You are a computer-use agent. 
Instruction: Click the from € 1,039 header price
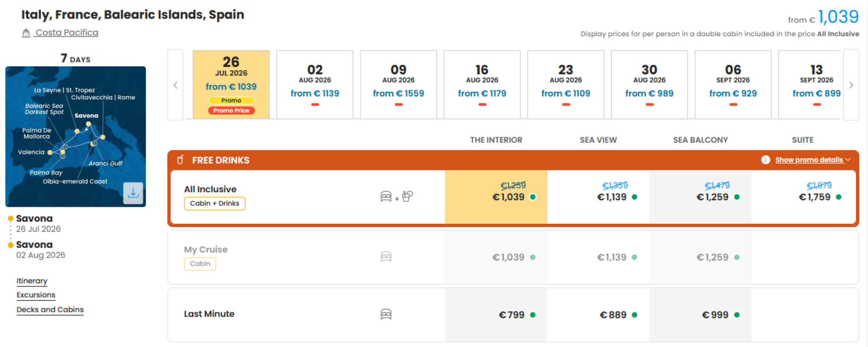(823, 17)
